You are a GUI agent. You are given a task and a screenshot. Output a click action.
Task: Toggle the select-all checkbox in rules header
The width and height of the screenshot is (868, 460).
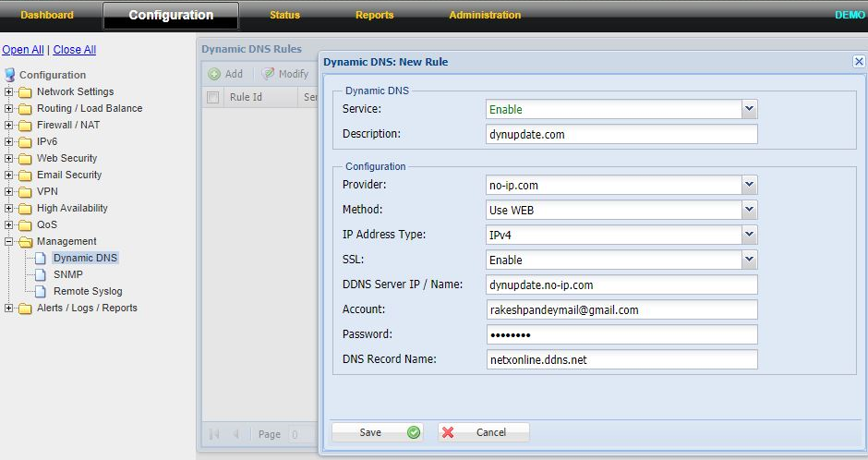coord(213,97)
